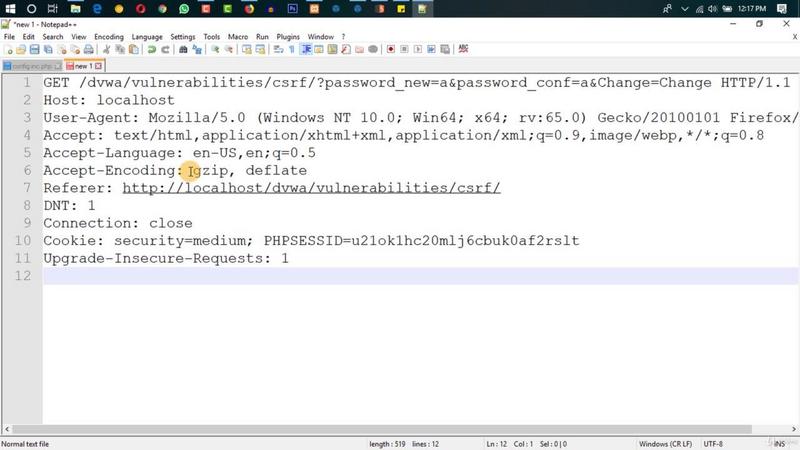Click the Close document toolbar icon
Screen dimensions: 800x450
(x=62, y=49)
